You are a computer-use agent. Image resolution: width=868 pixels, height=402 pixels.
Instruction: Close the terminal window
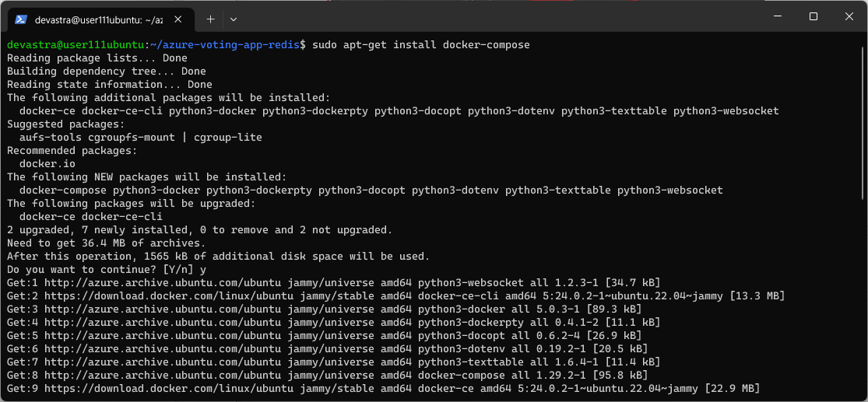[849, 16]
